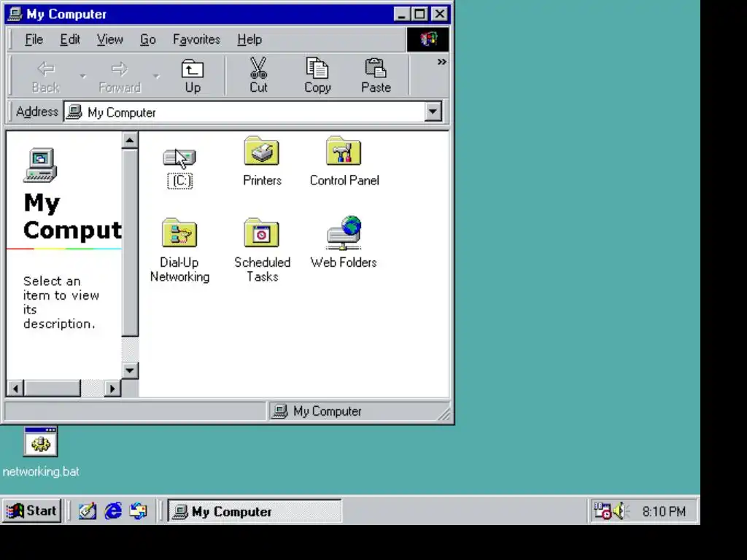Viewport: 747px width, 560px height.
Task: Open the File menu
Action: pyautogui.click(x=34, y=39)
